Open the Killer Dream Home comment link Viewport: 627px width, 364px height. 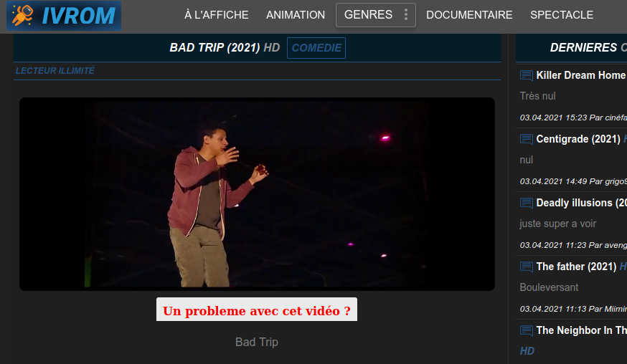(581, 75)
